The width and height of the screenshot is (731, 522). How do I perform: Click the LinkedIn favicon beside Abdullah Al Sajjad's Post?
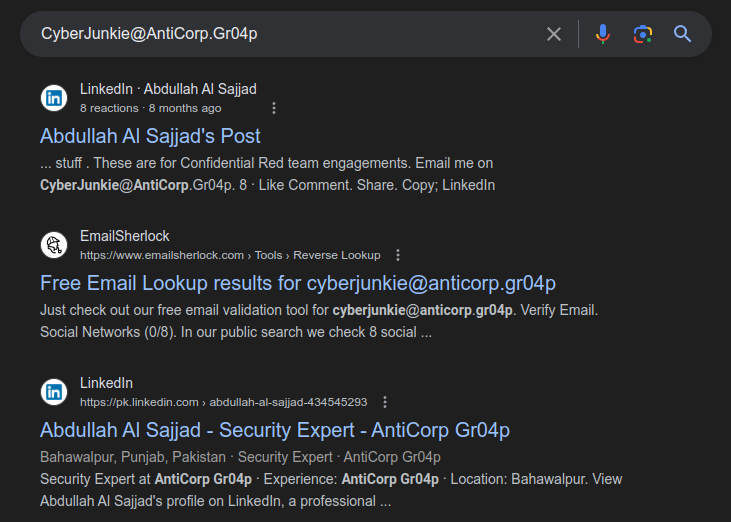click(x=54, y=98)
